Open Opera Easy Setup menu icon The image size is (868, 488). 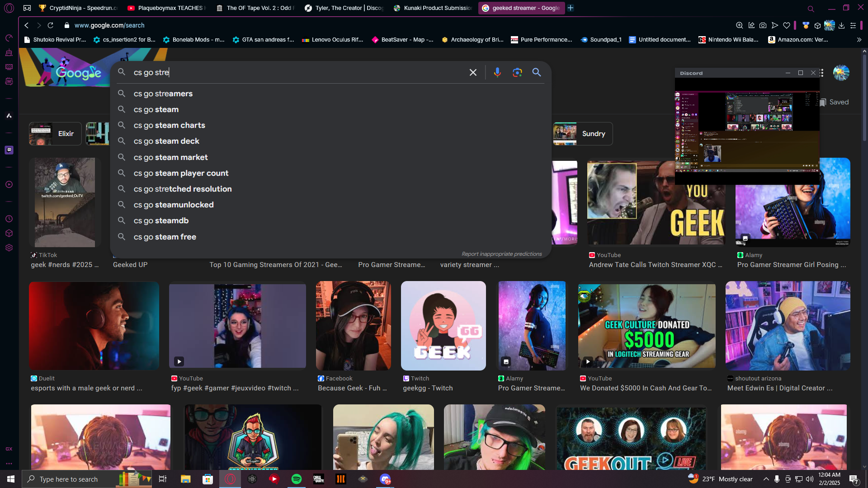pyautogui.click(x=853, y=25)
